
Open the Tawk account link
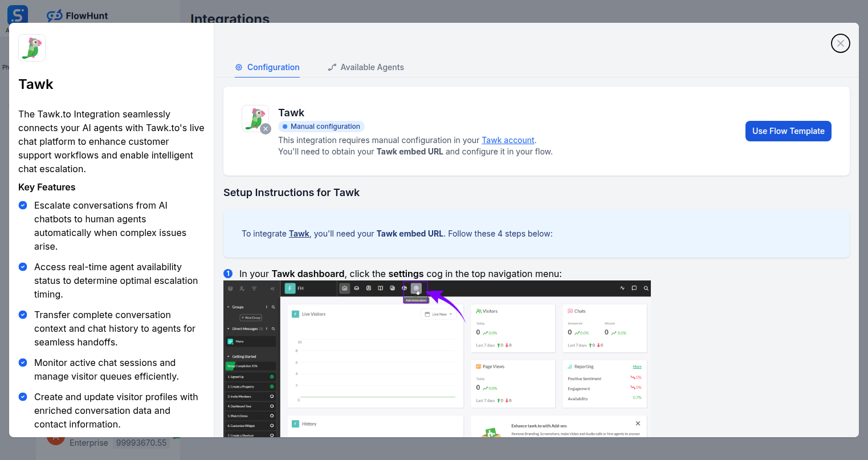pos(508,140)
